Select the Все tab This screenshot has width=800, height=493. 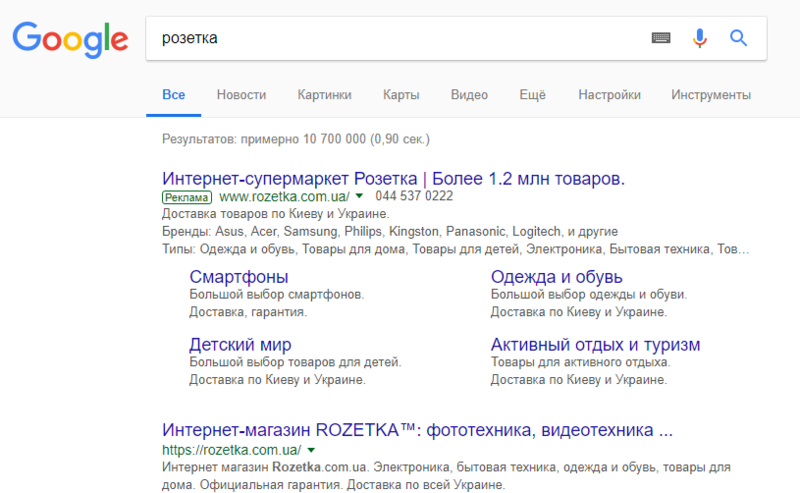[173, 95]
